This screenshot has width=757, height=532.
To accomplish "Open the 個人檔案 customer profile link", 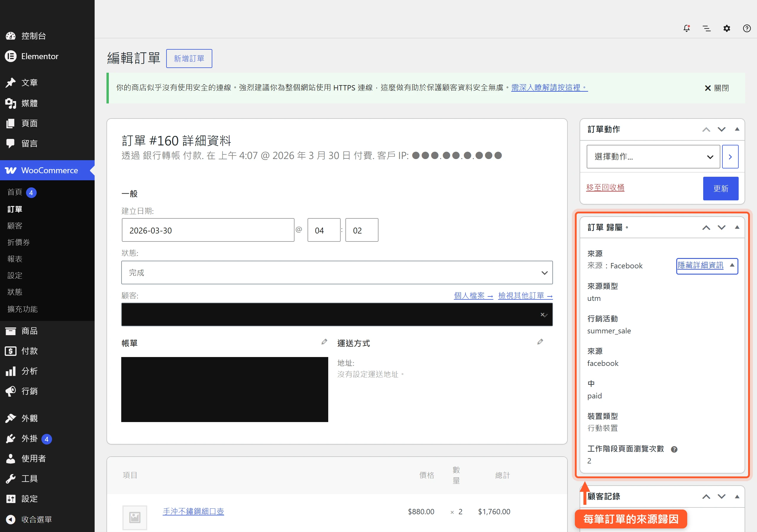I will tap(473, 296).
